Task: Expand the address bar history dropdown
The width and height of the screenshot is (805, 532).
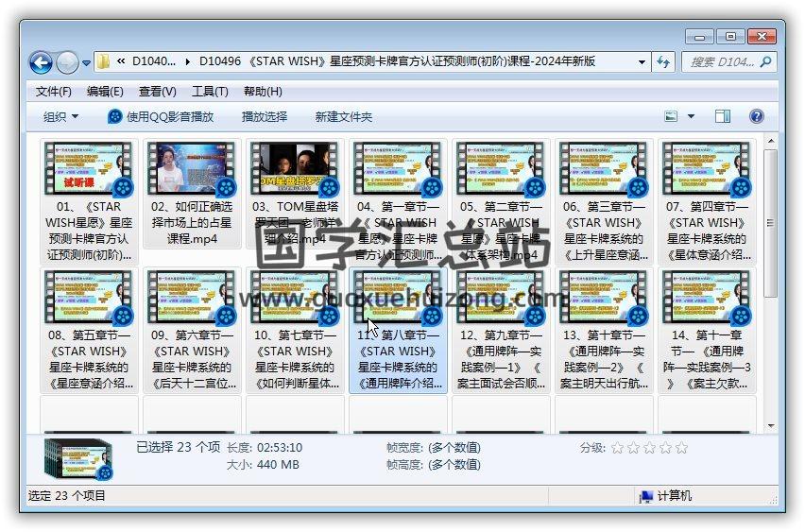Action: pyautogui.click(x=642, y=62)
